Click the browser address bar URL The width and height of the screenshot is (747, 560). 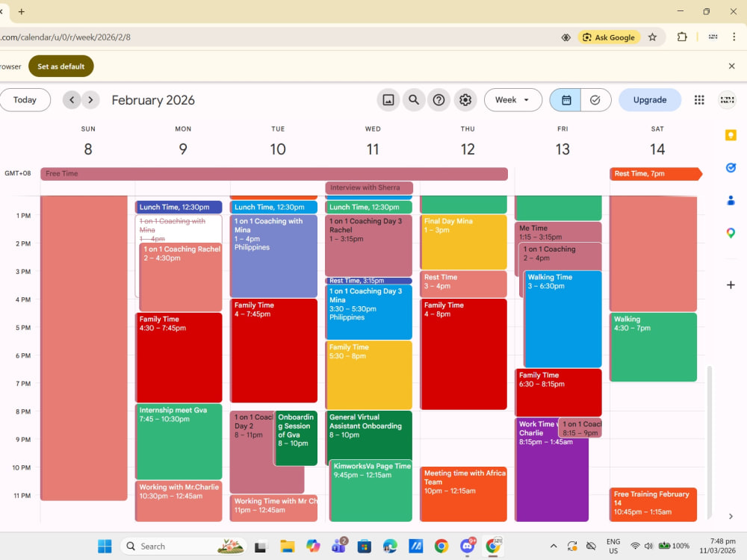click(65, 37)
